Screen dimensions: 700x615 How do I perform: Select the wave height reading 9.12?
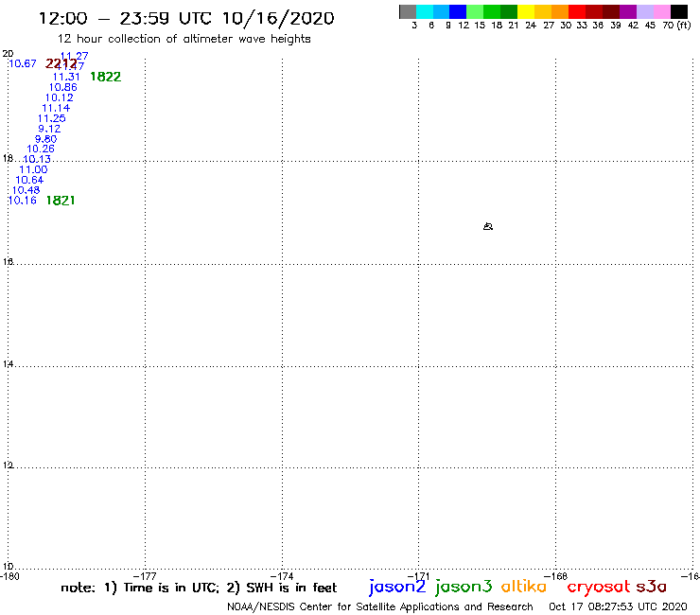tap(49, 129)
